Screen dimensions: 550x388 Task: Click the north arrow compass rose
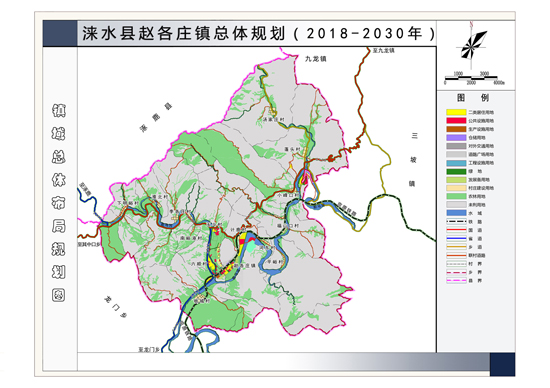[x=472, y=45]
